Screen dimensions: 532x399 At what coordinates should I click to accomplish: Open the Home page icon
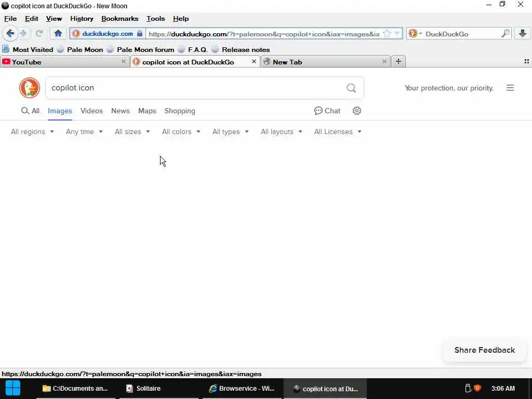tap(58, 34)
